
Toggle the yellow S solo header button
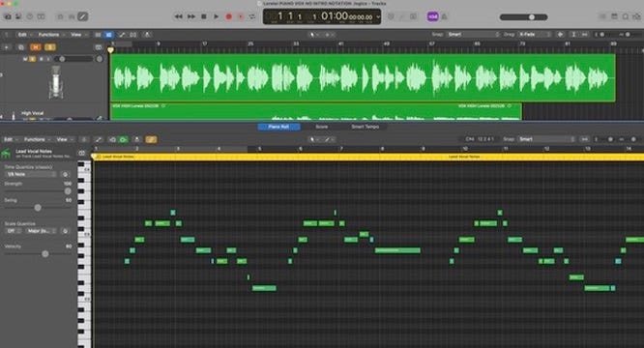pyautogui.click(x=49, y=47)
